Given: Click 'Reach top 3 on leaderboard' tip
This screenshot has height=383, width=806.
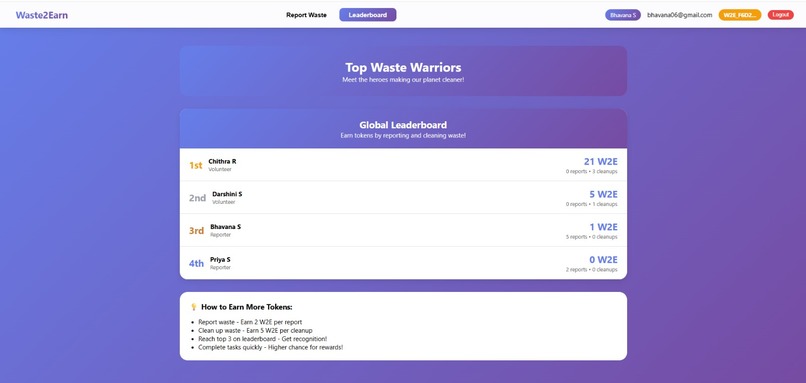Looking at the screenshot, I should click(x=262, y=339).
